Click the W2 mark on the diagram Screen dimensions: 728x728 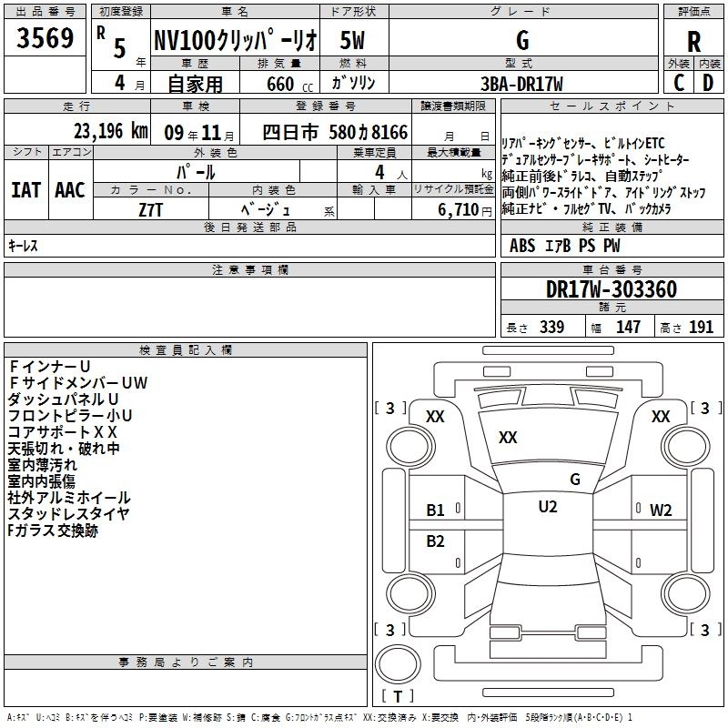[661, 511]
